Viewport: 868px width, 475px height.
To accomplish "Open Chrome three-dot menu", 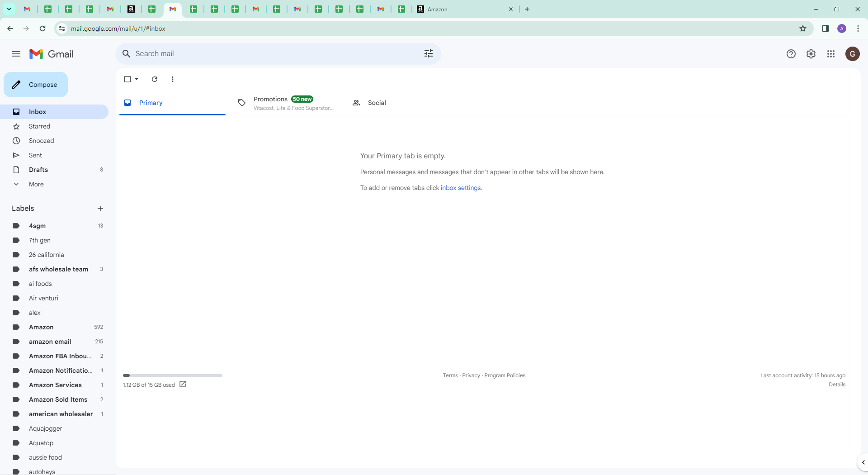I will coord(858,28).
